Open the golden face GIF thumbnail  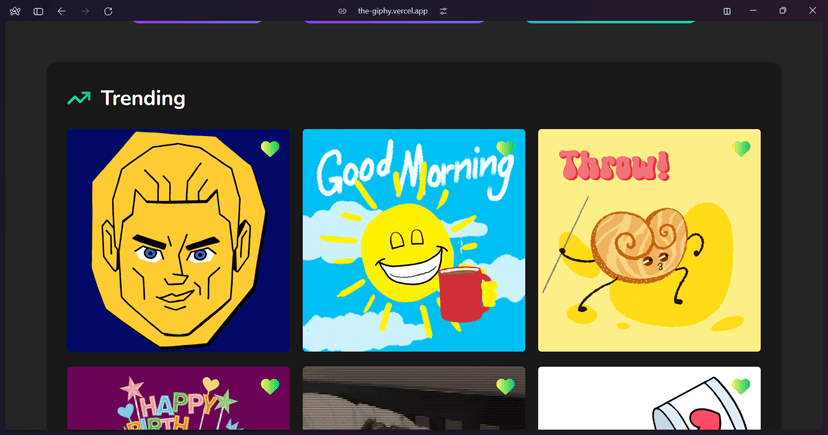point(178,240)
